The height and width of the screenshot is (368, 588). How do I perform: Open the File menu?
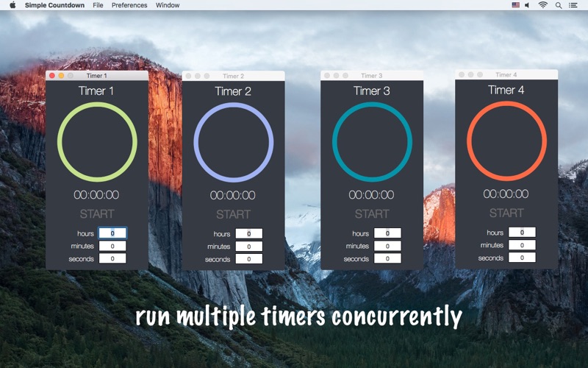pos(98,5)
